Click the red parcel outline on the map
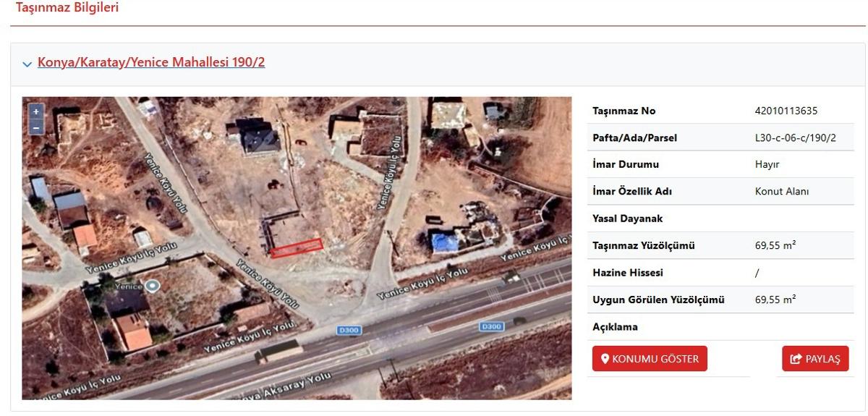This screenshot has width=868, height=416. tap(297, 247)
